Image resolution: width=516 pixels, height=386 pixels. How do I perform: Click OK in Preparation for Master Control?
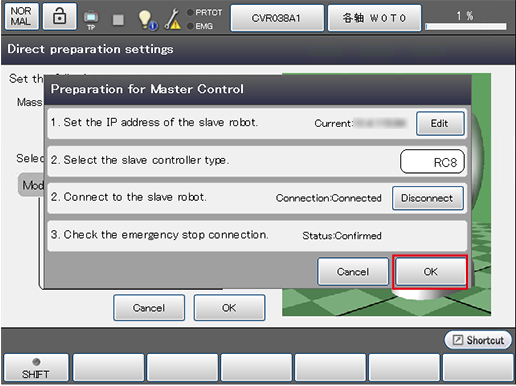click(430, 271)
